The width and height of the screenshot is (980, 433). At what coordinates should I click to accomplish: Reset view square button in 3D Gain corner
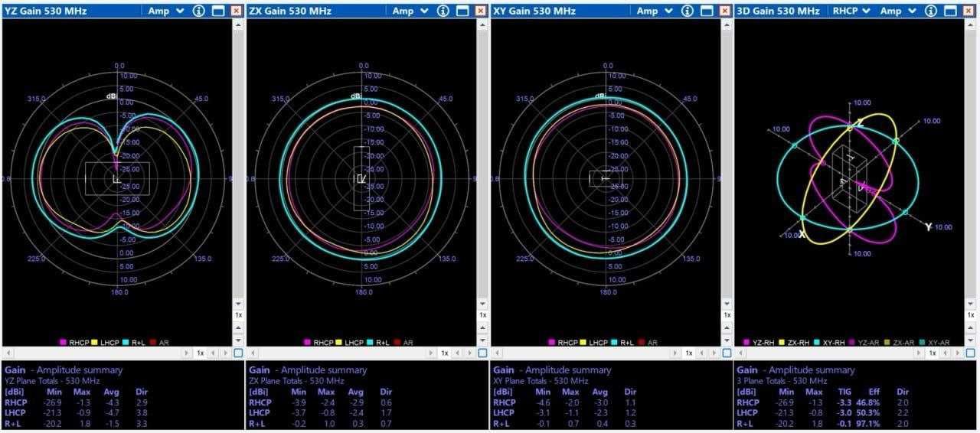(x=970, y=353)
